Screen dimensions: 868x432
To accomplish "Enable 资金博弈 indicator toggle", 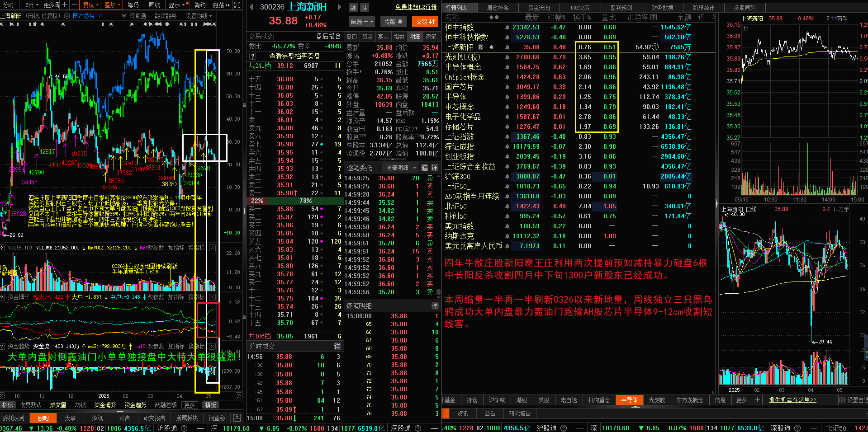I will click(105, 405).
